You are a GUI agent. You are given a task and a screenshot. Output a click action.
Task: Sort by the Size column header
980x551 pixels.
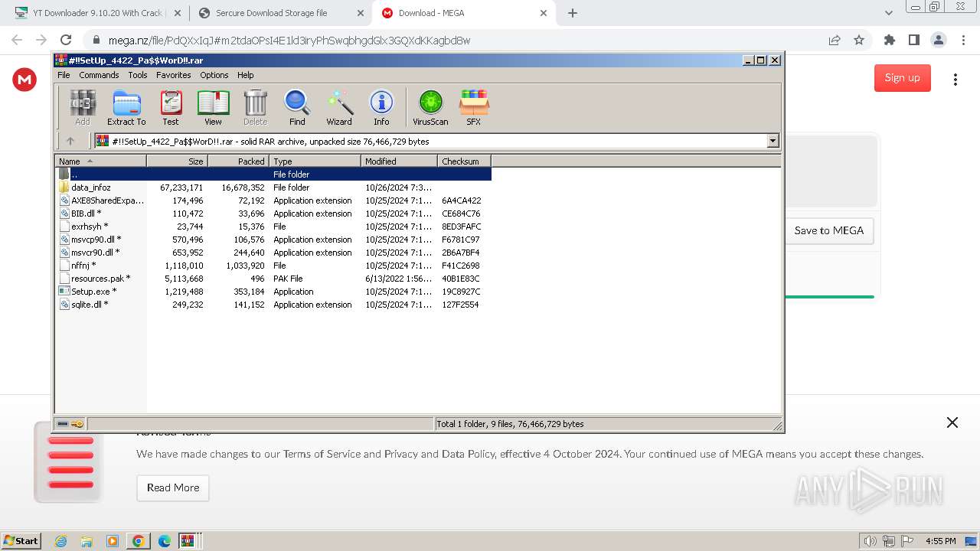click(177, 161)
